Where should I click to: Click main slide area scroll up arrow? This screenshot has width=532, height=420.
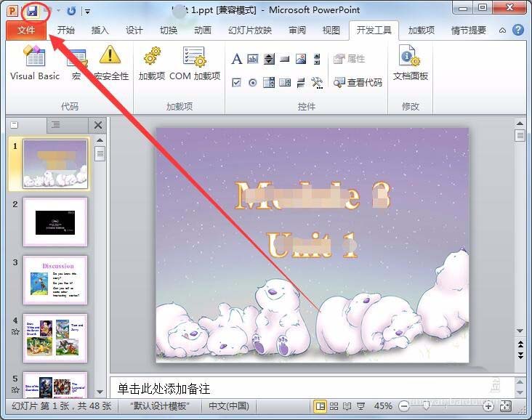click(x=520, y=123)
